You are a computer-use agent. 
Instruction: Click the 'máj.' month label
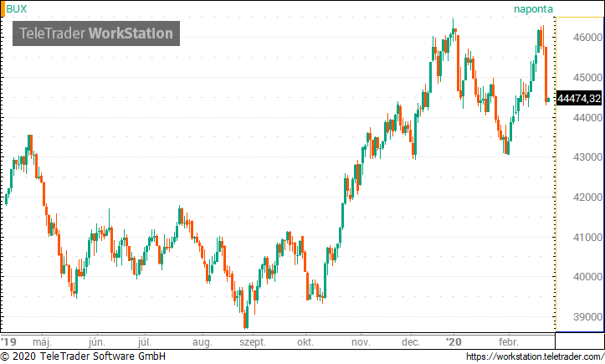point(42,342)
